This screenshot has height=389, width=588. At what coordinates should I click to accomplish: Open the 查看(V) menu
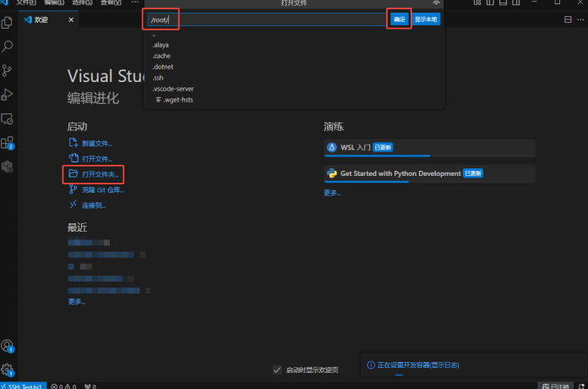[x=111, y=3]
